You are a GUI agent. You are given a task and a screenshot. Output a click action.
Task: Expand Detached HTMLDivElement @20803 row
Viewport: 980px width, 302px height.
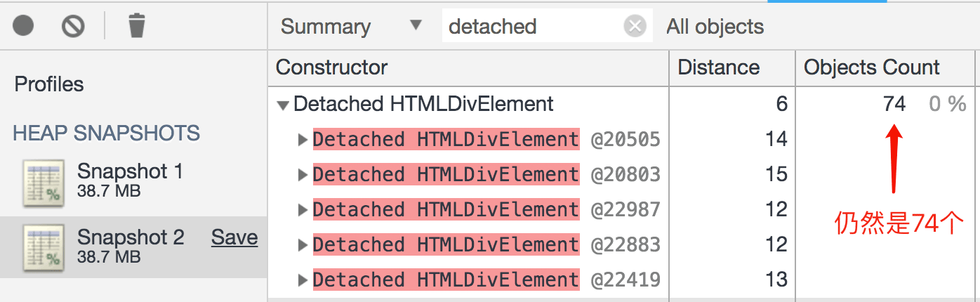click(303, 174)
